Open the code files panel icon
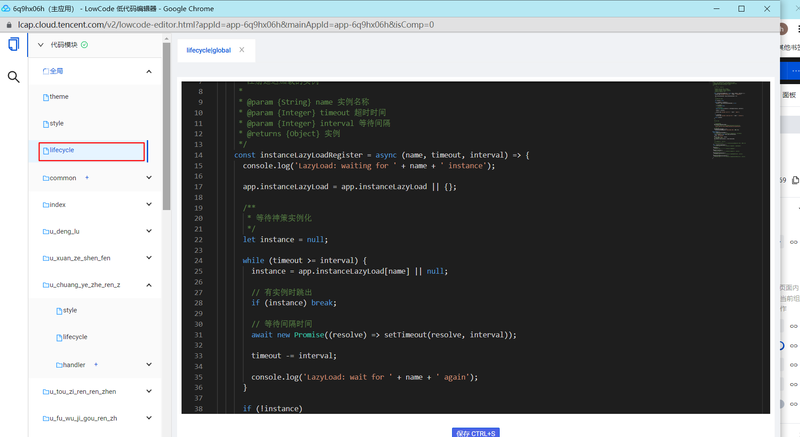The width and height of the screenshot is (800, 437). pyautogui.click(x=14, y=44)
